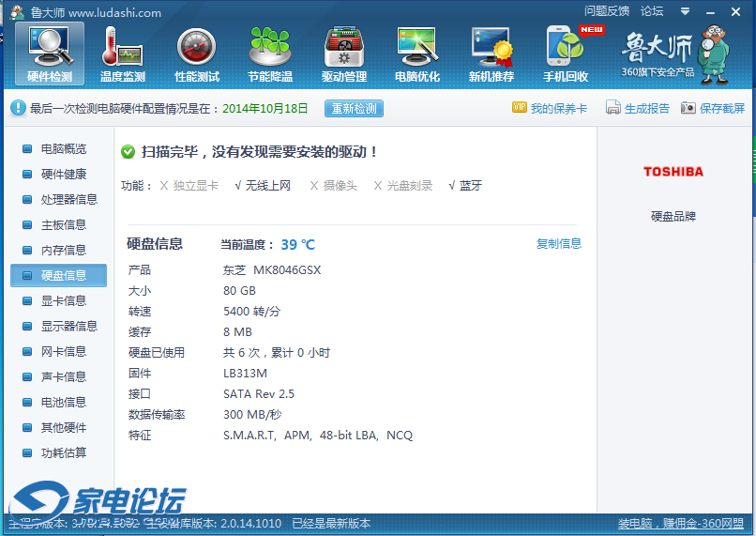756x536 pixels.
Task: Open the 论坛 forum link
Action: [652, 11]
